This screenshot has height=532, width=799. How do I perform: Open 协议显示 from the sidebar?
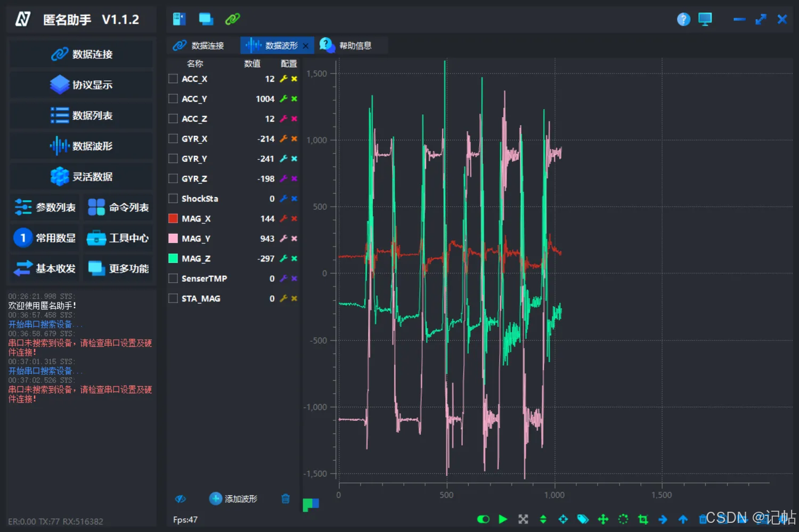coord(81,85)
